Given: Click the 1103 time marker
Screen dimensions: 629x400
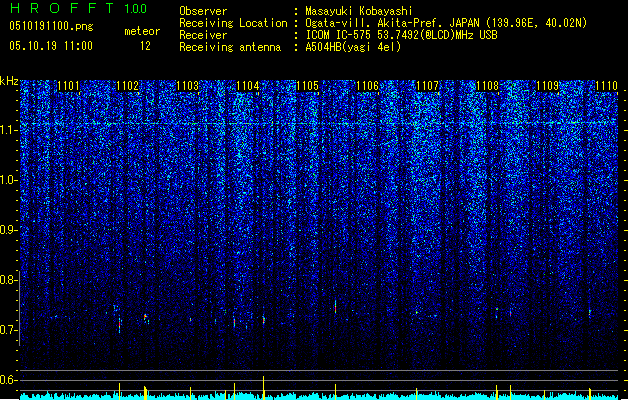Looking at the screenshot, I should (x=187, y=86).
